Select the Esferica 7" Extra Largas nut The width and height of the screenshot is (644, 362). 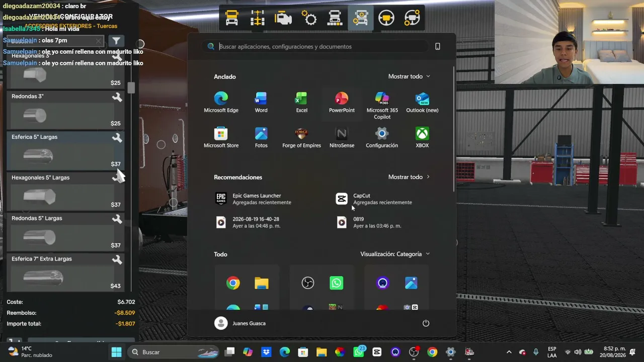click(x=65, y=272)
